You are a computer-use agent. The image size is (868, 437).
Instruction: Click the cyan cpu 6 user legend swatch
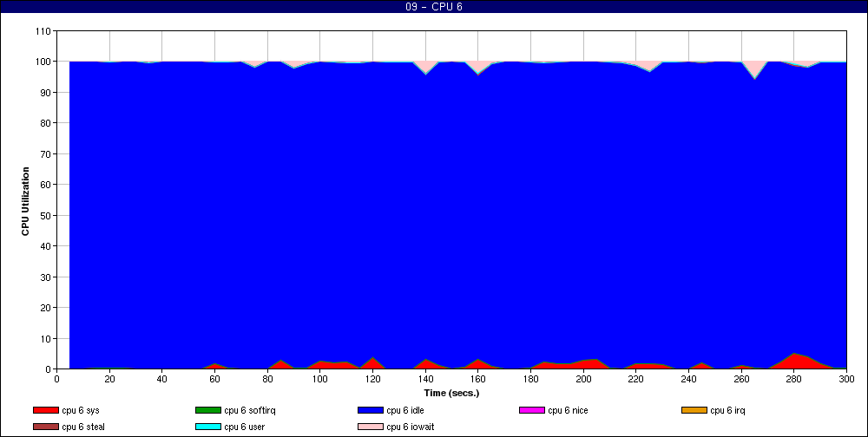(208, 427)
